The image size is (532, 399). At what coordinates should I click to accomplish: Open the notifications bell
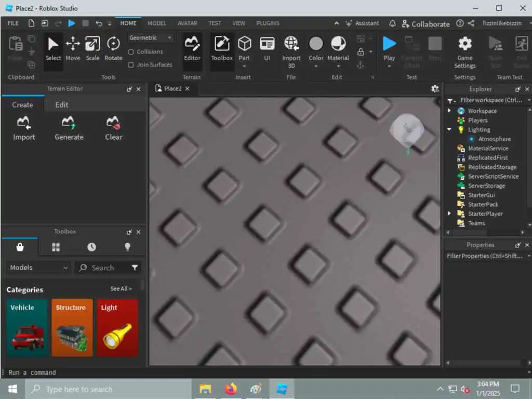tap(392, 23)
